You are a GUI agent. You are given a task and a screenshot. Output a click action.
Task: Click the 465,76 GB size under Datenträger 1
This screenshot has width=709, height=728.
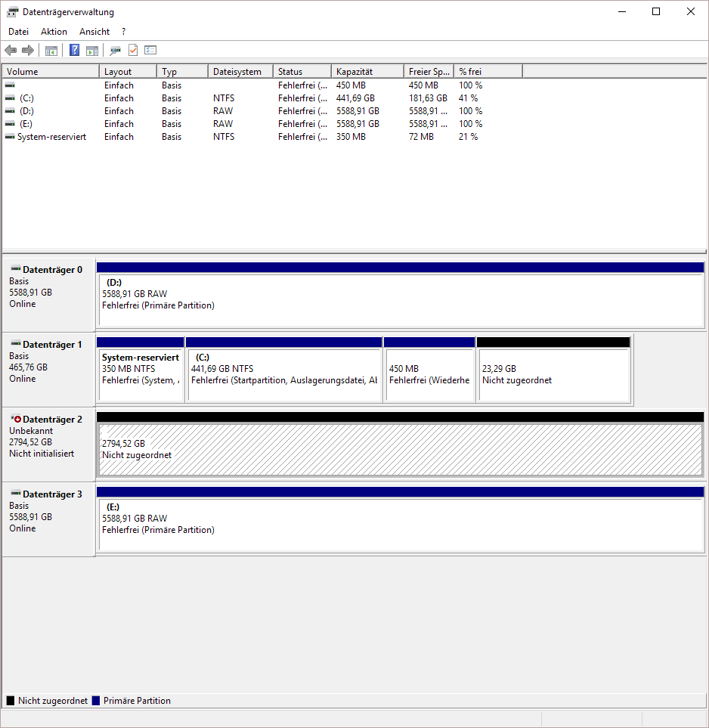(28, 367)
